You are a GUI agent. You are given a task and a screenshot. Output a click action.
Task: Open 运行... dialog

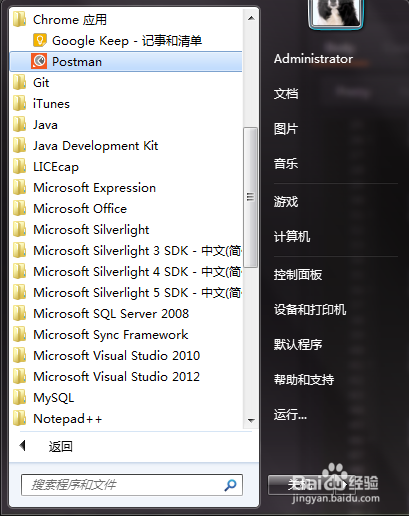pyautogui.click(x=290, y=414)
